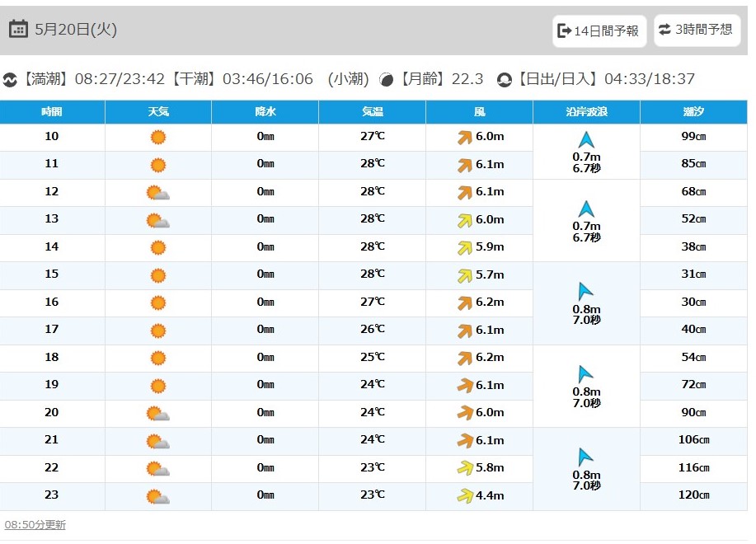Image resolution: width=756 pixels, height=544 pixels.
Task: Click the sunrise icon before 日出/日入
Action: click(505, 79)
